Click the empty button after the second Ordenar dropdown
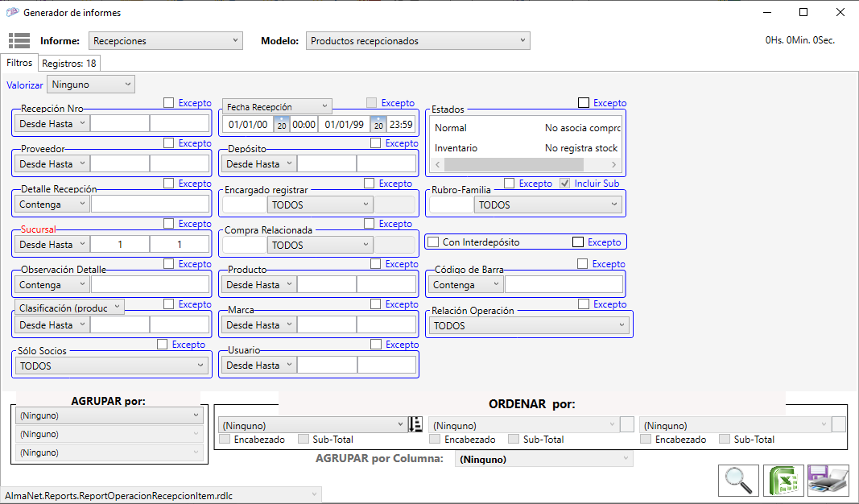859x504 pixels. [627, 424]
